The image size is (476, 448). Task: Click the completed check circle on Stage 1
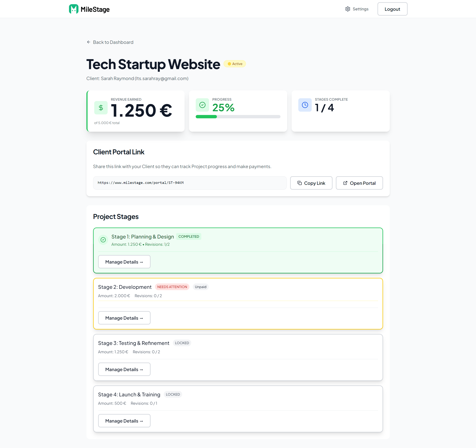(x=103, y=240)
